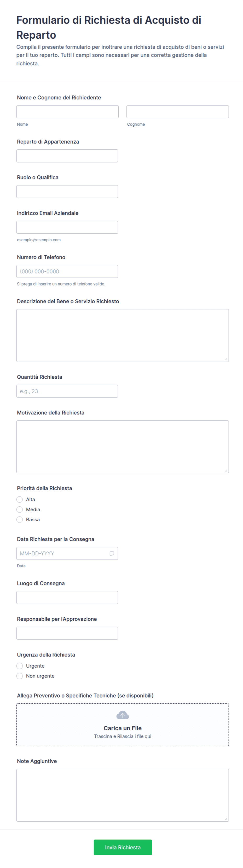This screenshot has width=243, height=868.
Task: Select the Luogo di Consegna field
Action: click(67, 597)
